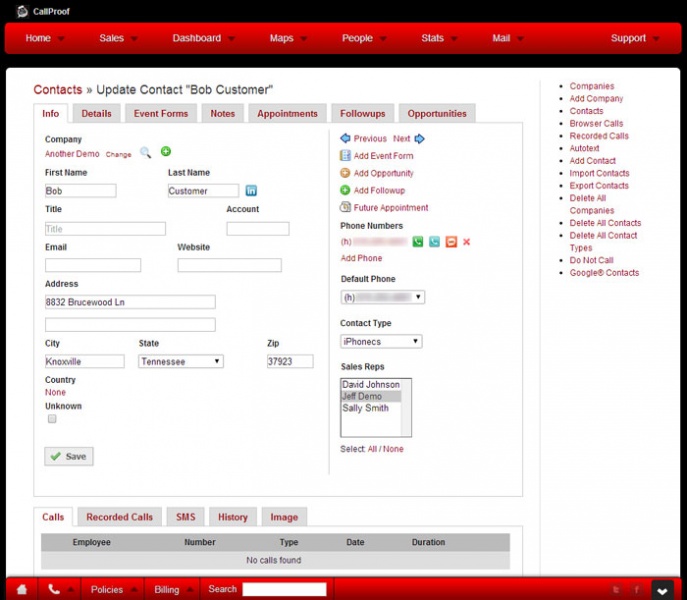Viewport: 687px width, 600px height.
Task: Expand the Sales menu
Action: pyautogui.click(x=118, y=38)
